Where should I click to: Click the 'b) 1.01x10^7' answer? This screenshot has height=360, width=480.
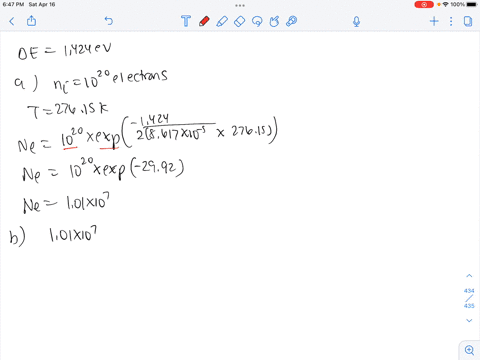pos(53,235)
